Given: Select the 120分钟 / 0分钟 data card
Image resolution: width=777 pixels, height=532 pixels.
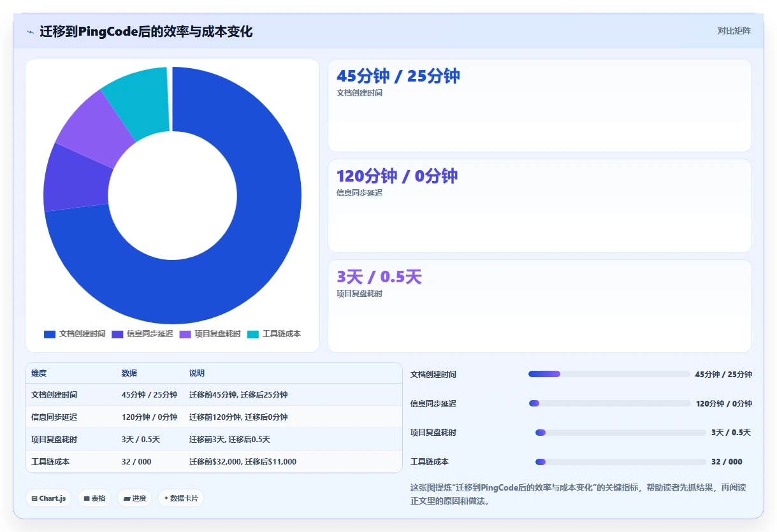Looking at the screenshot, I should [x=539, y=206].
